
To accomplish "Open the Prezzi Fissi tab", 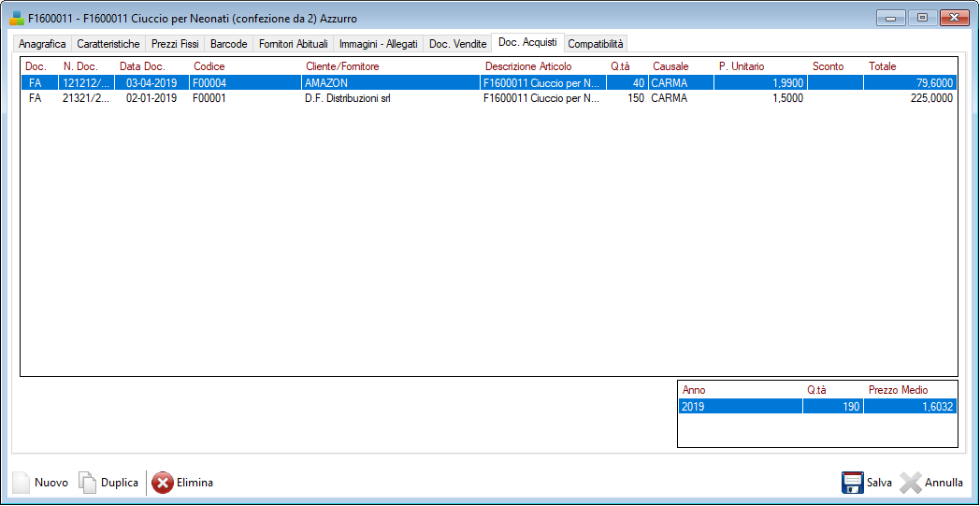I will coord(175,44).
